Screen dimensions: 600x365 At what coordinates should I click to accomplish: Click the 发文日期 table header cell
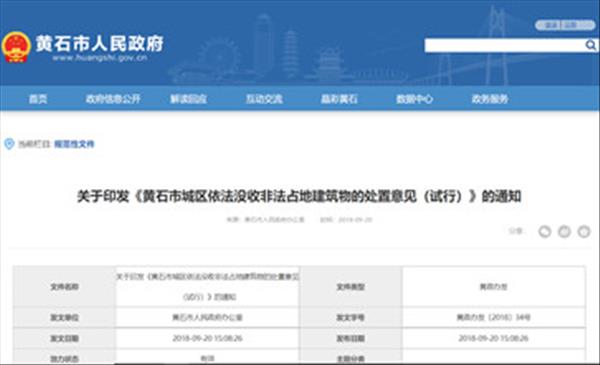65,338
